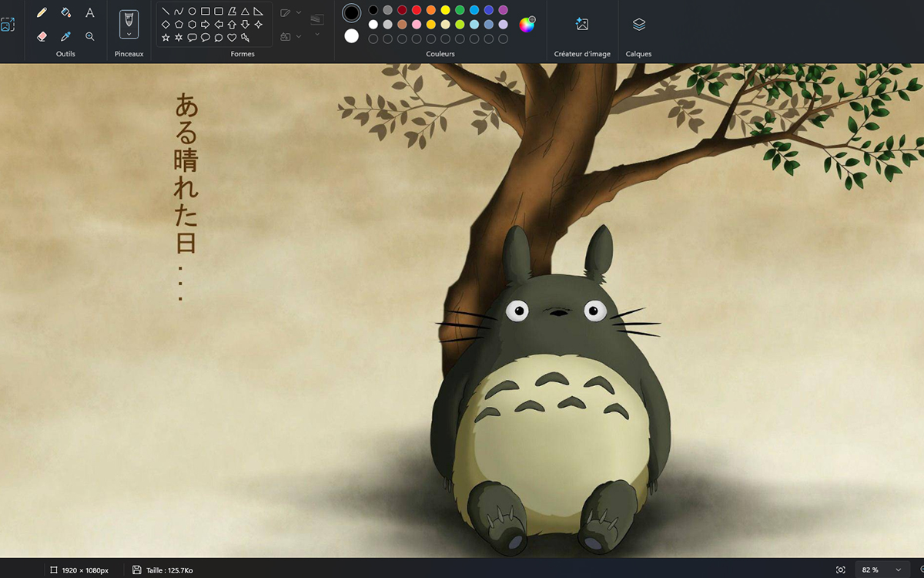Choose the green palette swatch
924x578 pixels.
click(460, 10)
